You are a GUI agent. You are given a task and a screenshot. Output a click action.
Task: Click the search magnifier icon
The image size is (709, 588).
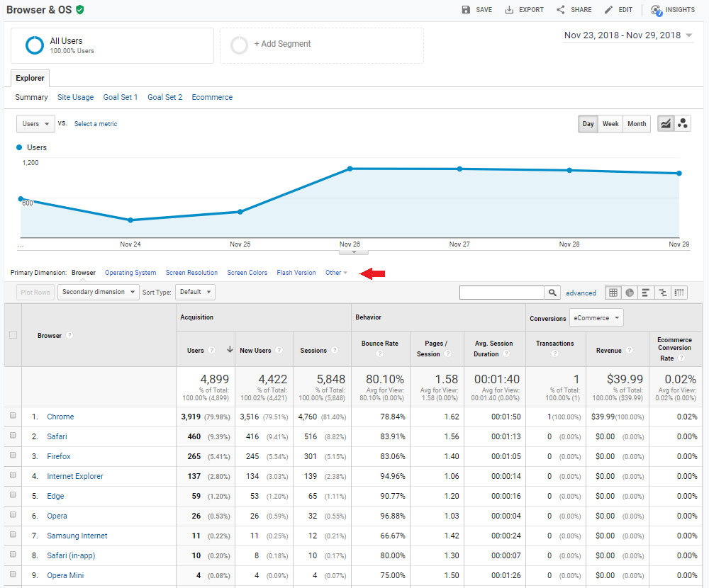tap(552, 292)
